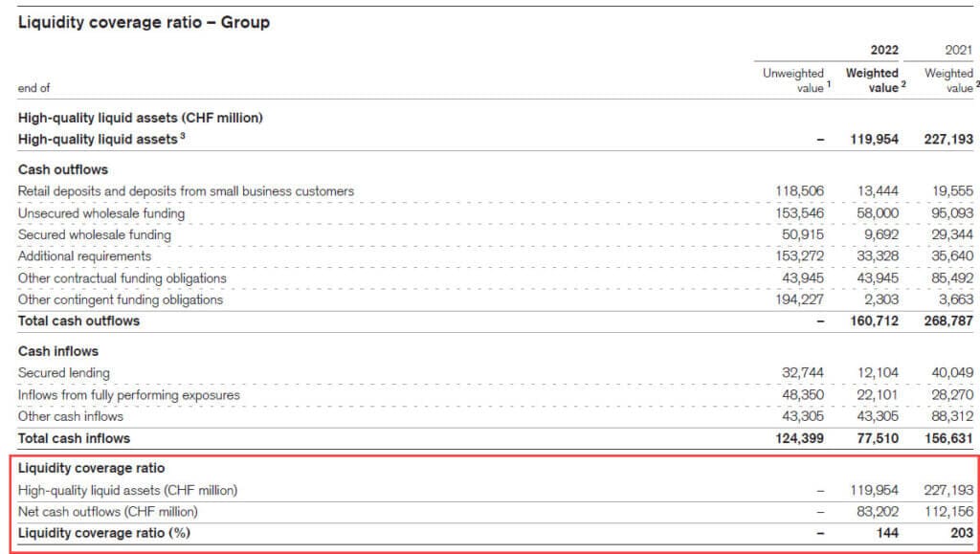The width and height of the screenshot is (980, 554).
Task: Click the "Secured wholesale funding" row label
Action: pos(95,234)
